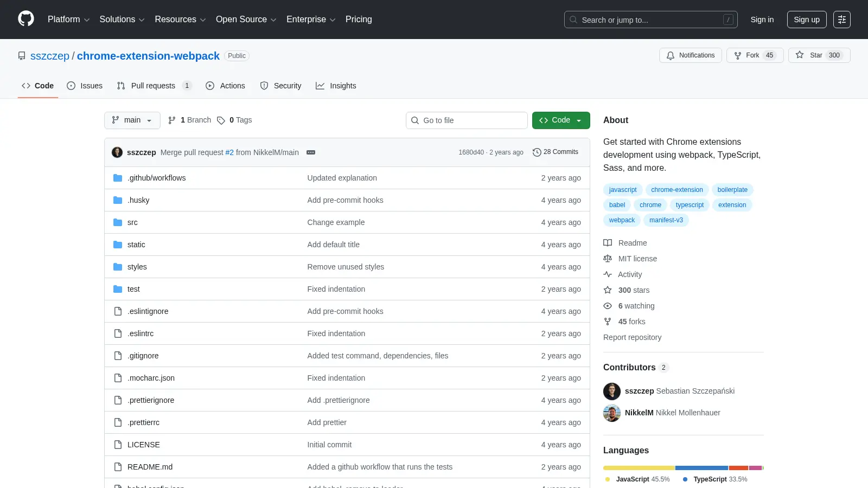Focus the Go to file input
This screenshot has width=868, height=488.
click(467, 120)
